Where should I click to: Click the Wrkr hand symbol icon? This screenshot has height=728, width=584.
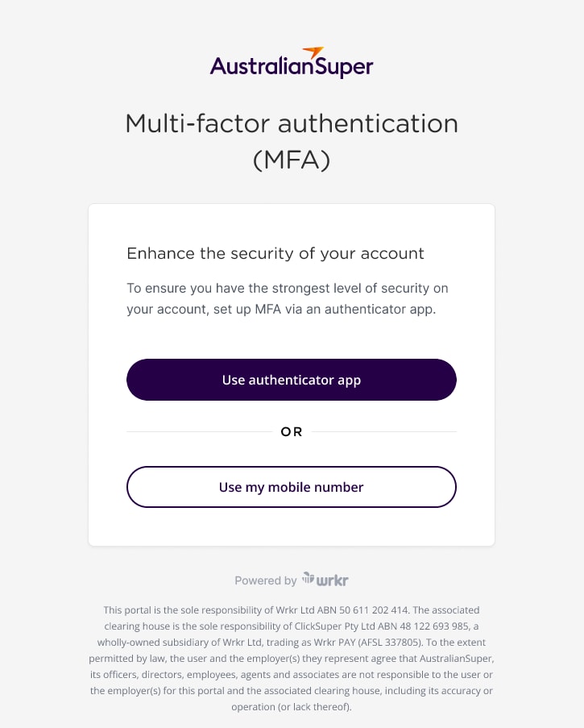pyautogui.click(x=308, y=578)
